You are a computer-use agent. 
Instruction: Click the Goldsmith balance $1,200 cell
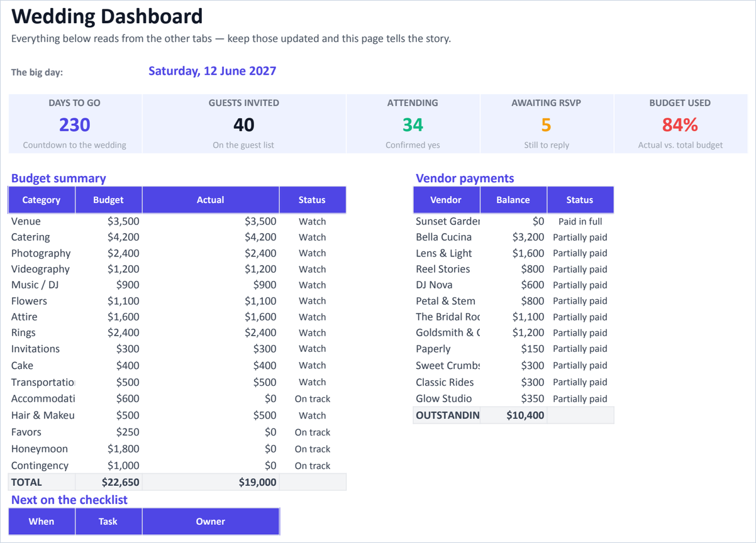click(x=513, y=332)
